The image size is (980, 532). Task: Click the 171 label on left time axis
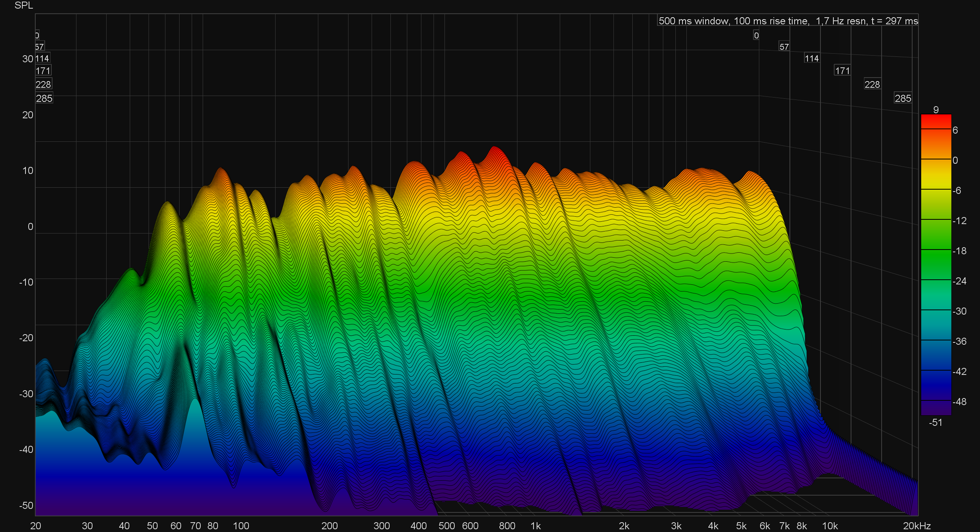pyautogui.click(x=43, y=71)
